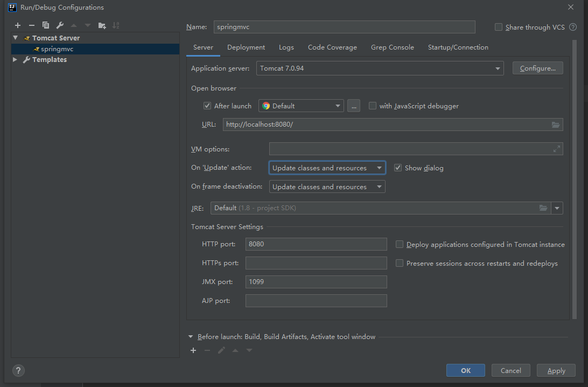The height and width of the screenshot is (387, 588).
Task: Expand the VM options field editor
Action: pyautogui.click(x=557, y=149)
